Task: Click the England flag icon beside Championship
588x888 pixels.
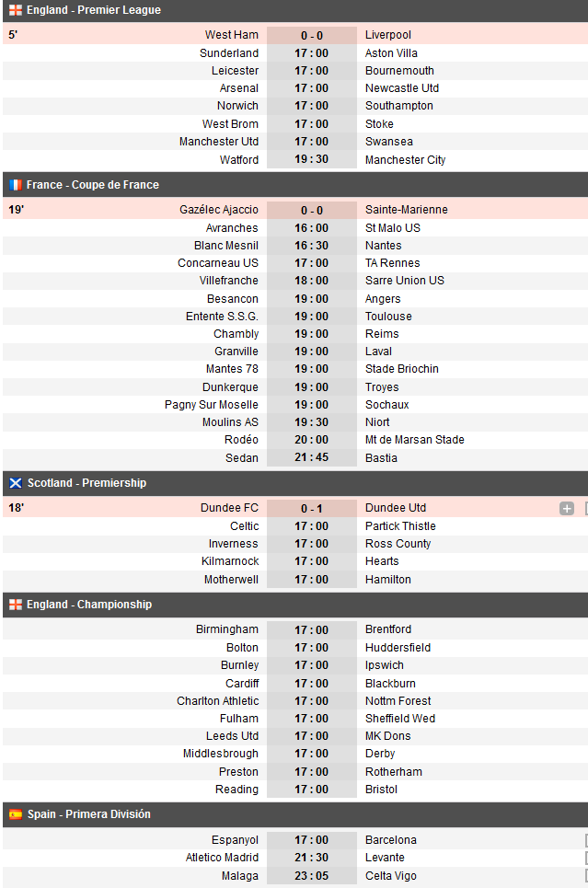Action: (16, 605)
